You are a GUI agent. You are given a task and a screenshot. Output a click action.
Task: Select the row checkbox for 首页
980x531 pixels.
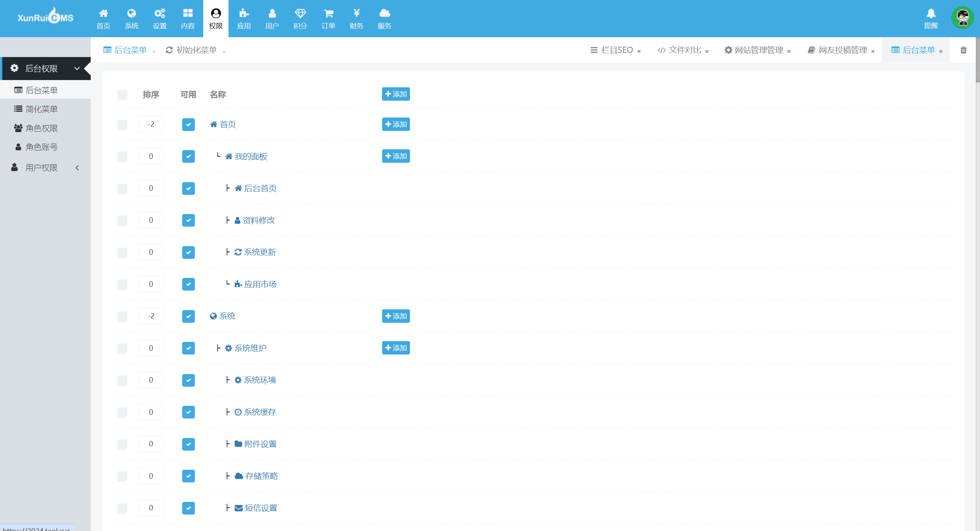coord(122,124)
